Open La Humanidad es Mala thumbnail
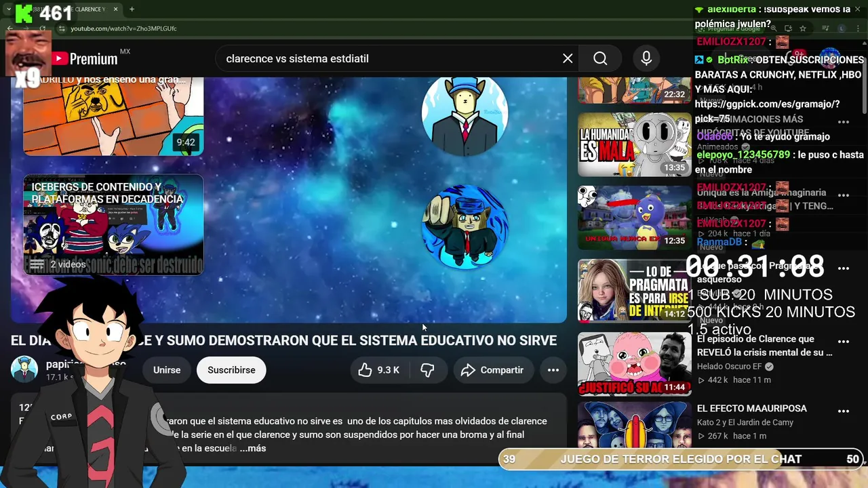This screenshot has width=868, height=488. [634, 144]
